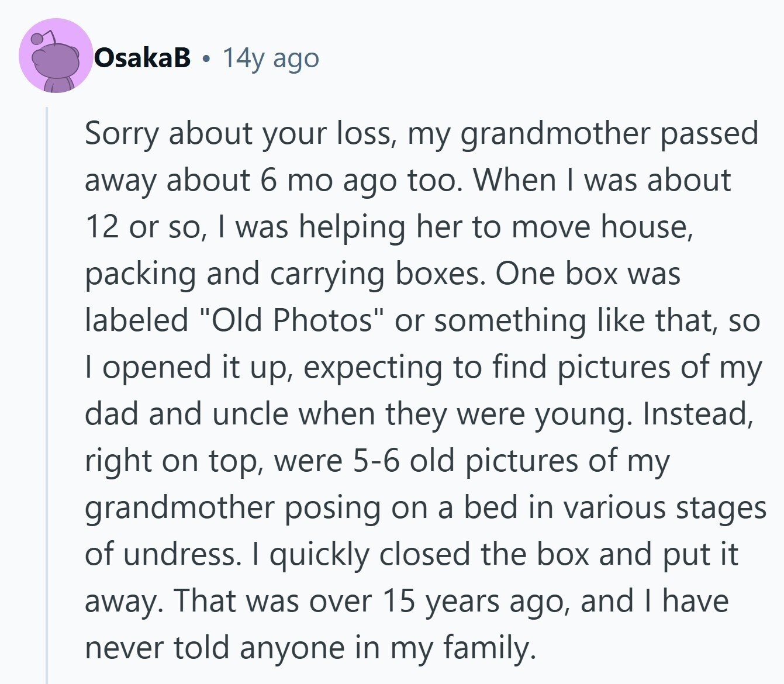The width and height of the screenshot is (784, 684).
Task: Click the word "grandmother" in the first line
Action: (555, 133)
